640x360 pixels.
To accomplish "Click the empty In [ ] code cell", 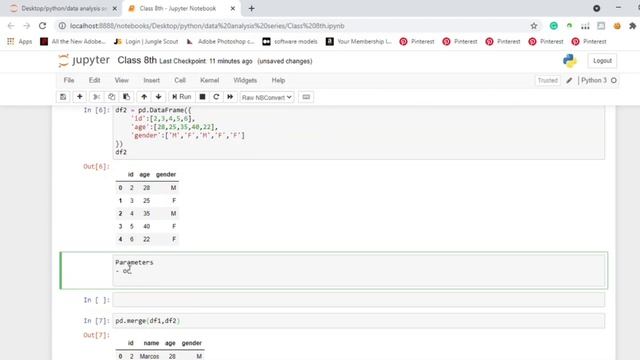I will (x=359, y=300).
